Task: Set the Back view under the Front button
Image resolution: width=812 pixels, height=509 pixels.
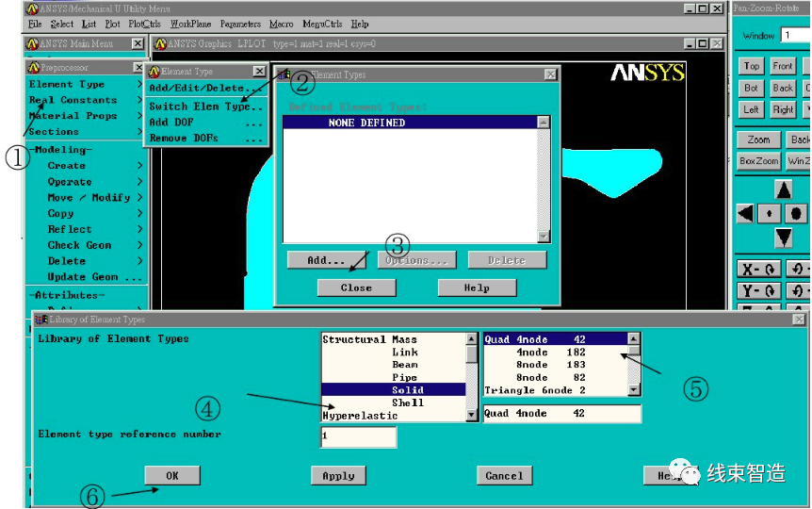Action: pyautogui.click(x=782, y=88)
